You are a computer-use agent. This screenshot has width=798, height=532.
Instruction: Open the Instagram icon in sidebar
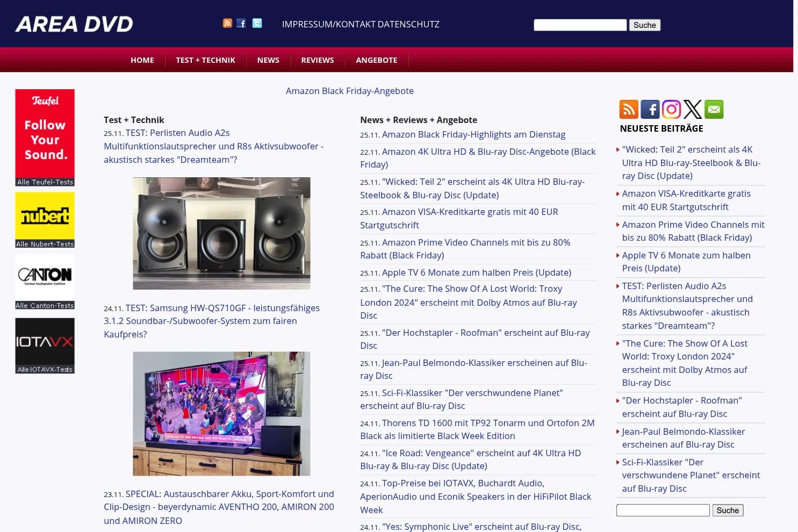pos(671,109)
